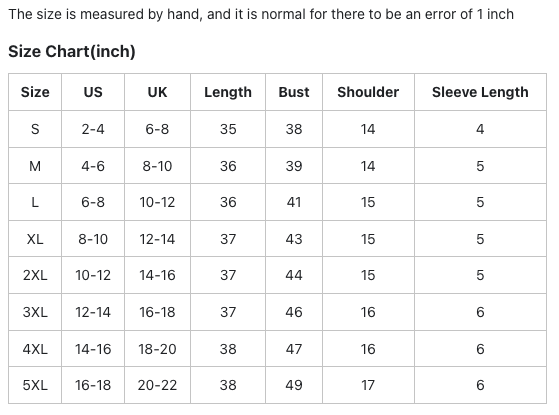The width and height of the screenshot is (559, 415).
Task: Click bust value 49 in 5XL row
Action: [294, 385]
